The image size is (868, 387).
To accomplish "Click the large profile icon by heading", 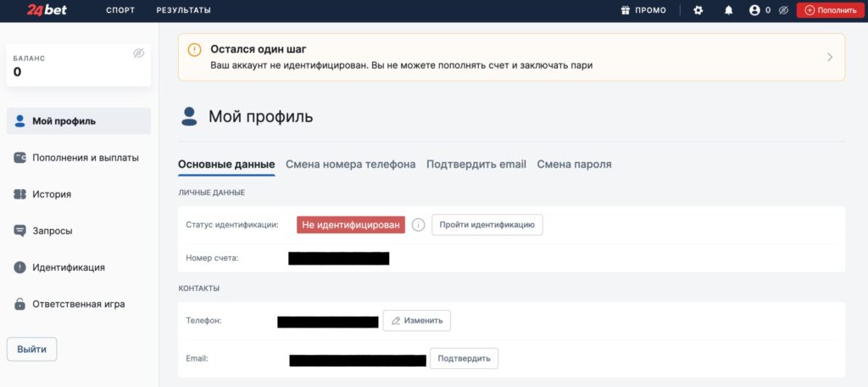I will (x=189, y=116).
